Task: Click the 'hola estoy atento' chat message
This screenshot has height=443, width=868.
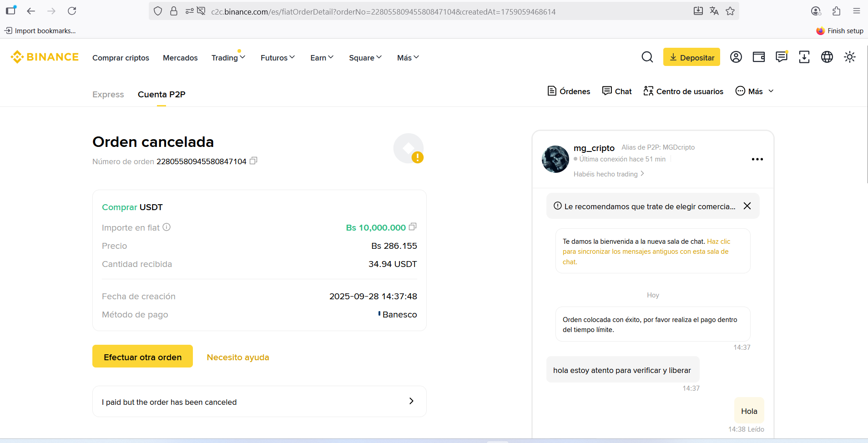Action: [623, 370]
